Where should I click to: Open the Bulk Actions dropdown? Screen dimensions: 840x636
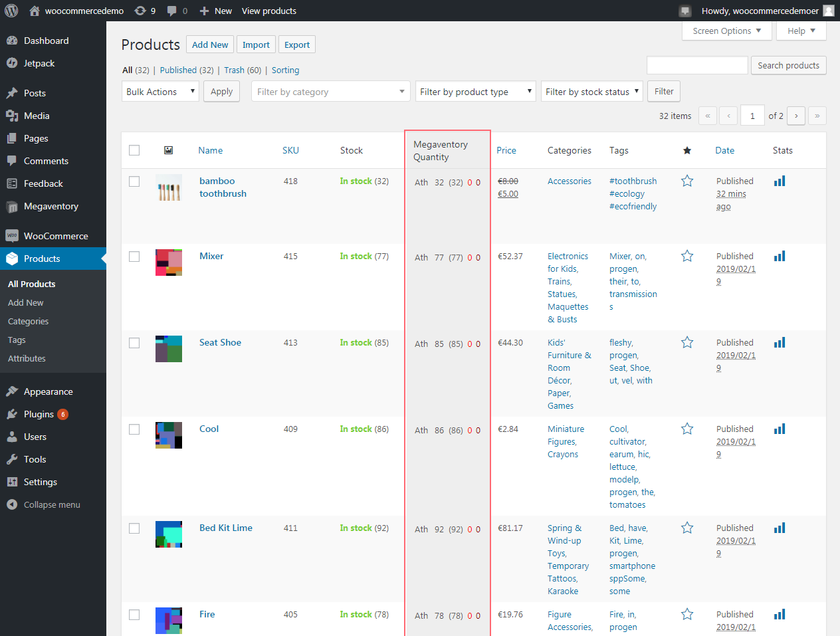pos(159,91)
